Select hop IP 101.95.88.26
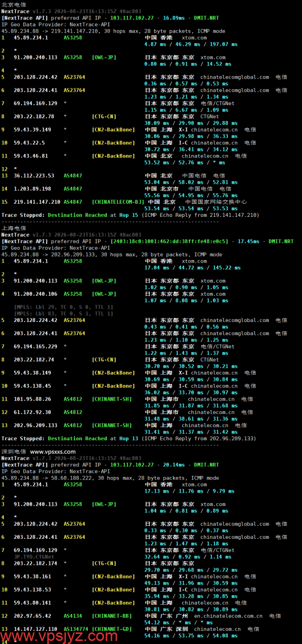 pyautogui.click(x=32, y=399)
